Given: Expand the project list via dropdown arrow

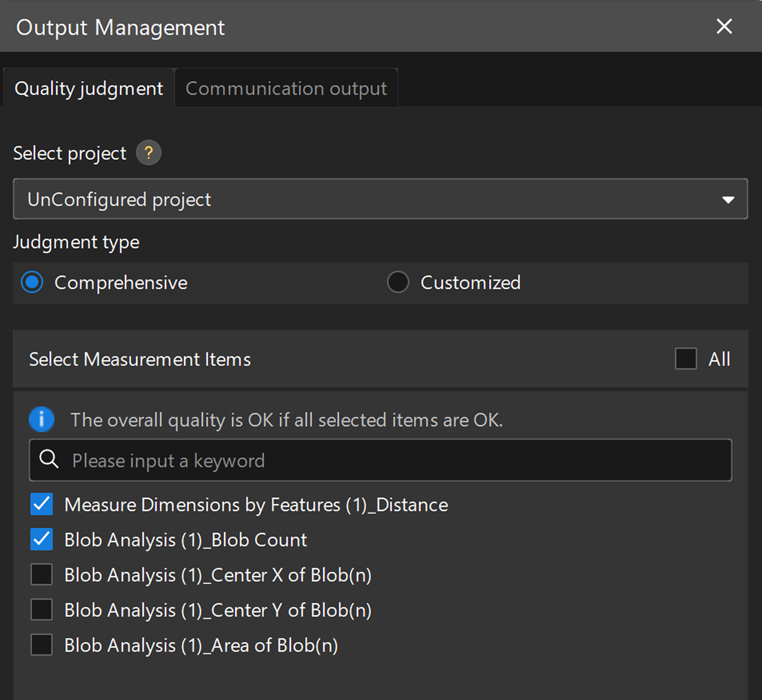Looking at the screenshot, I should 728,199.
